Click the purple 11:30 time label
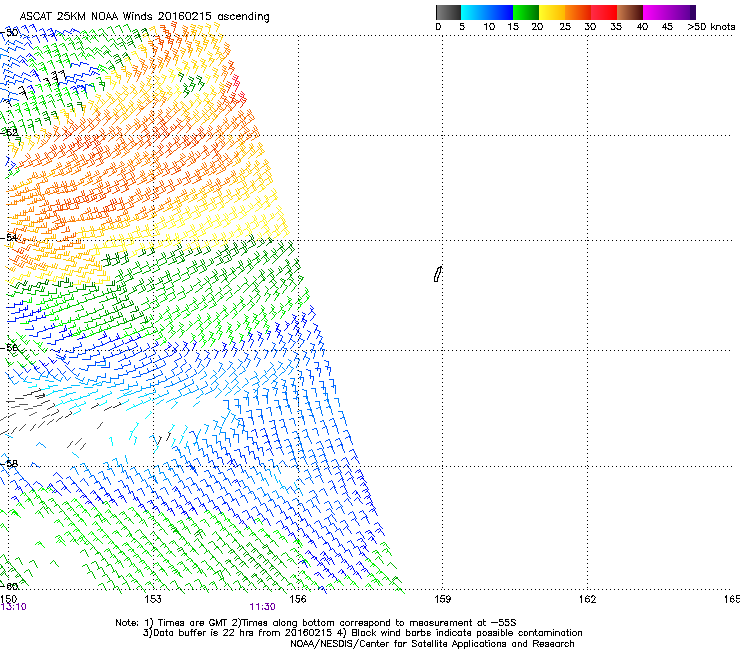Screen dimensions: 740x650 262,607
